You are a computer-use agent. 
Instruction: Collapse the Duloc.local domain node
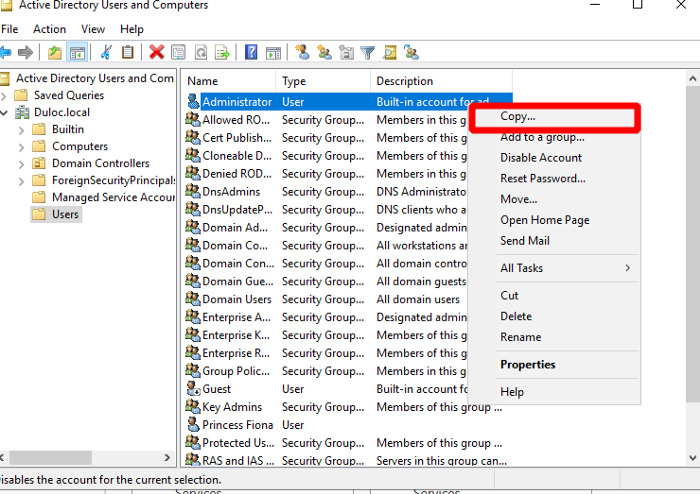point(4,113)
